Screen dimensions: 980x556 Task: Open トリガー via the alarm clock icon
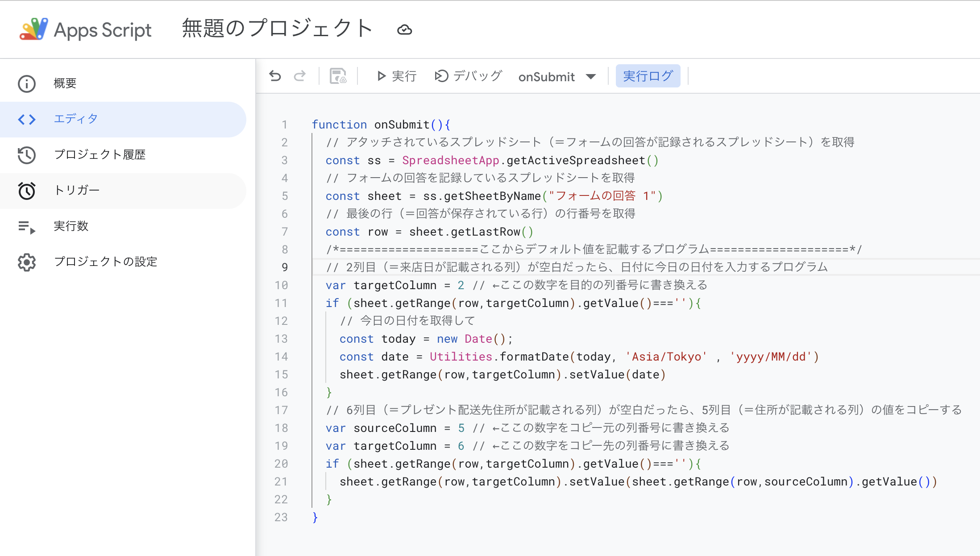point(27,191)
